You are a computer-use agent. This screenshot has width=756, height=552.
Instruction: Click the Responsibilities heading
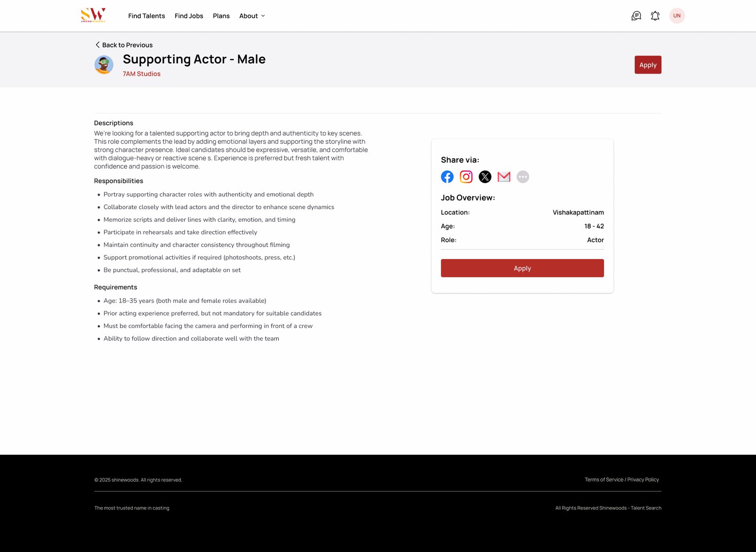[119, 181]
